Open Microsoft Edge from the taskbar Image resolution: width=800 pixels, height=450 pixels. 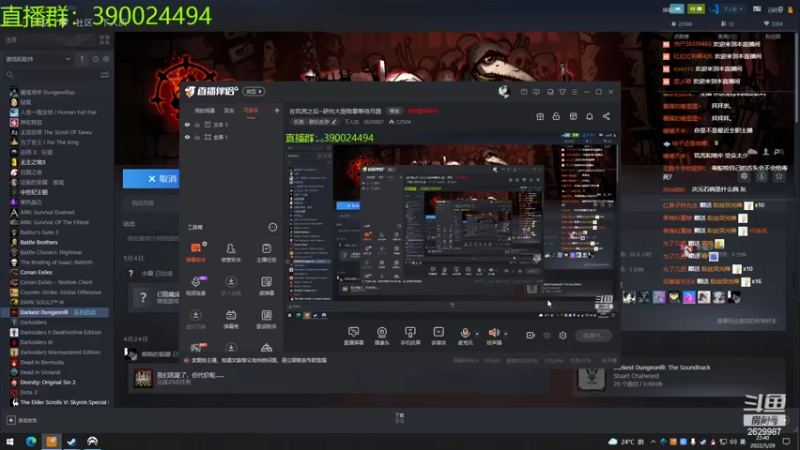coord(31,441)
